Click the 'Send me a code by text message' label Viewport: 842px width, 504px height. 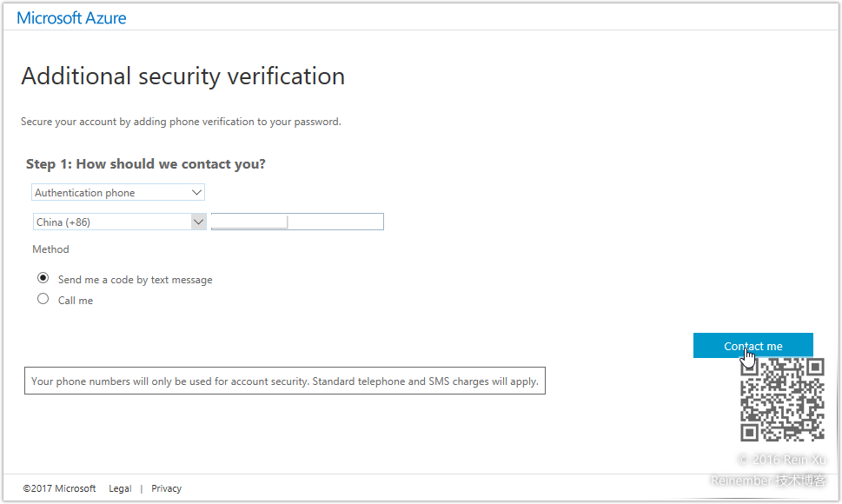tap(135, 280)
